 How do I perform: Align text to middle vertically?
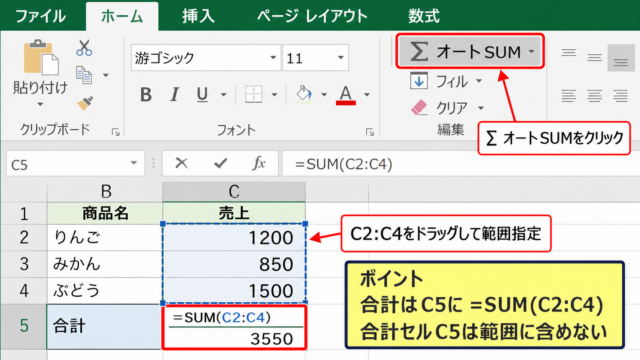pyautogui.click(x=595, y=58)
